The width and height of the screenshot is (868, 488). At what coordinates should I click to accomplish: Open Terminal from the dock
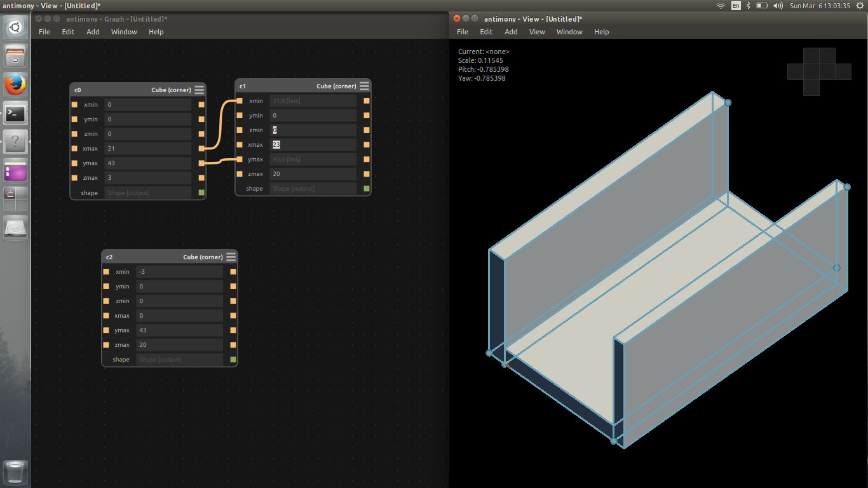pos(16,114)
